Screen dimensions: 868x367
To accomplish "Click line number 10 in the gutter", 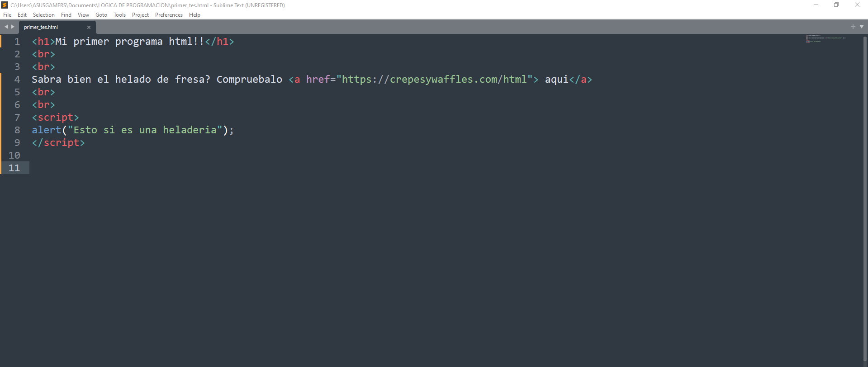I will 14,155.
